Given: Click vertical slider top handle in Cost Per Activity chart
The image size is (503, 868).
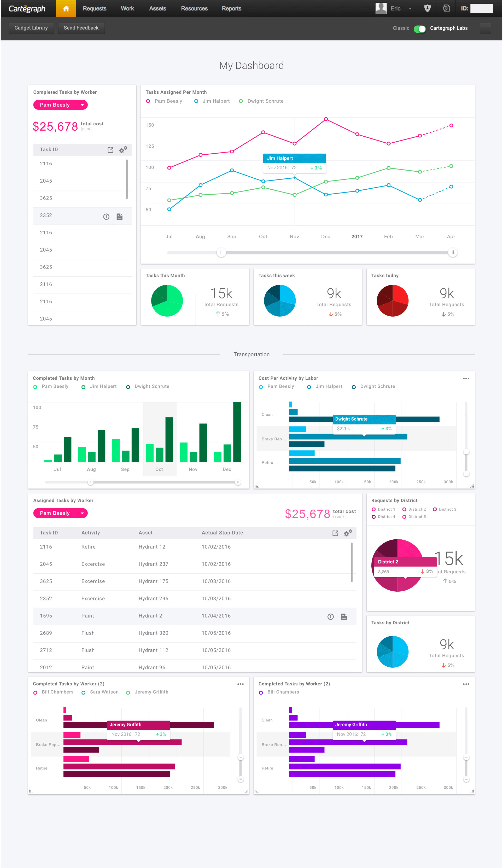Looking at the screenshot, I should (x=466, y=452).
